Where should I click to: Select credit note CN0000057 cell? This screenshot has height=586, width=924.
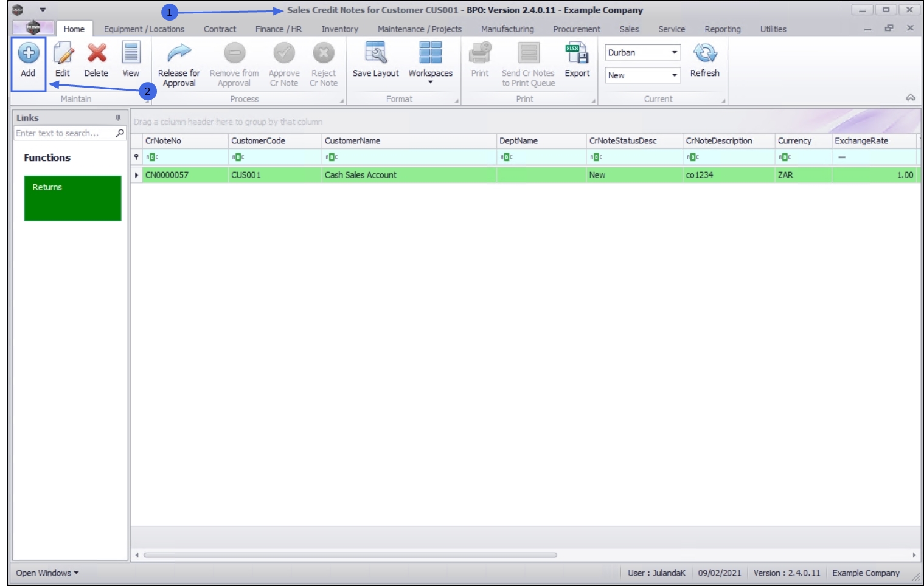point(186,174)
